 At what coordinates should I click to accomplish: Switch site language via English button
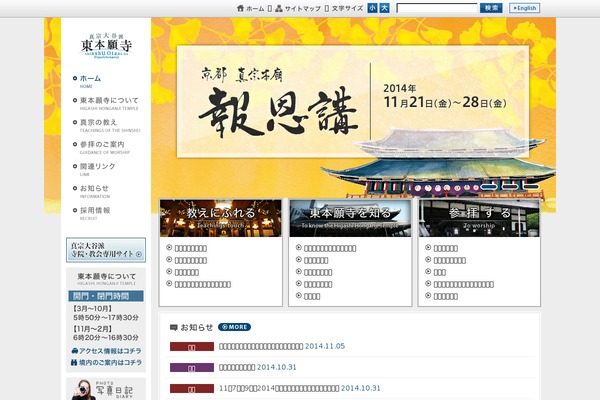click(x=524, y=8)
